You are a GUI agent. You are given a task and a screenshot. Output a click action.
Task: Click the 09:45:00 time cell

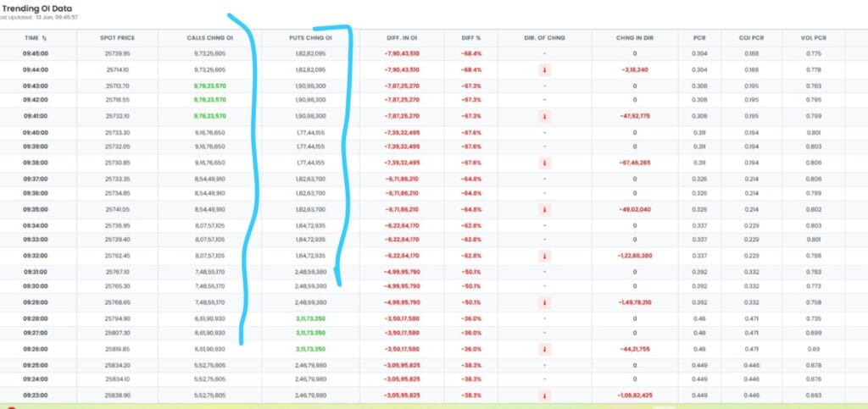(36, 53)
